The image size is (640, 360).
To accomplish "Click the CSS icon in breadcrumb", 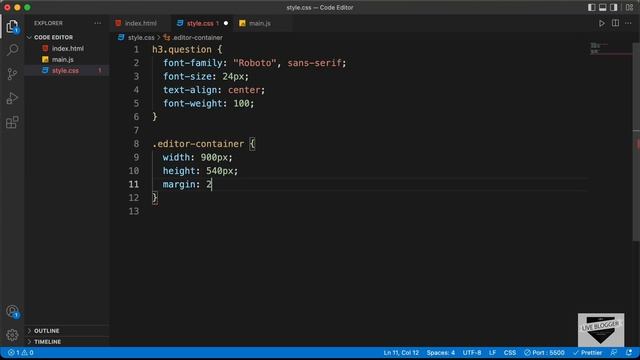I will click(121, 37).
